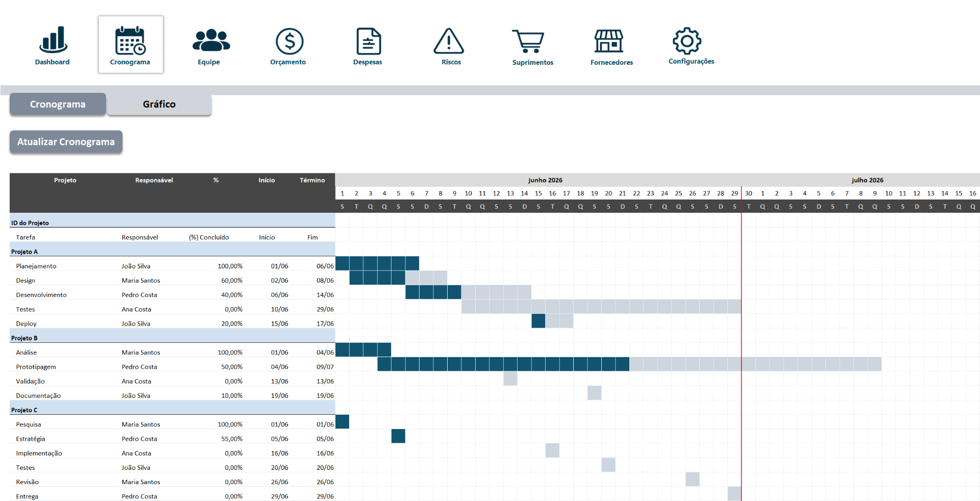Open the Suprimentos shopping cart icon

[528, 41]
